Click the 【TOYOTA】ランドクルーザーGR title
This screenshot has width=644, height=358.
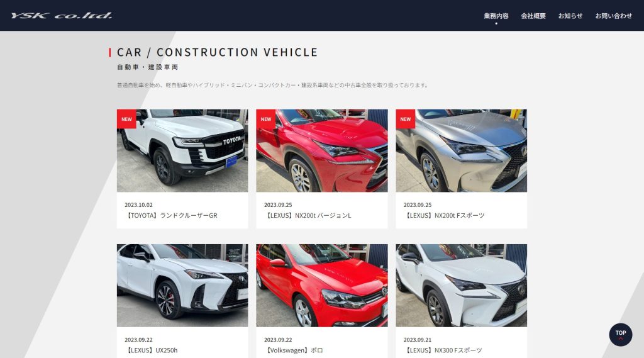(171, 215)
